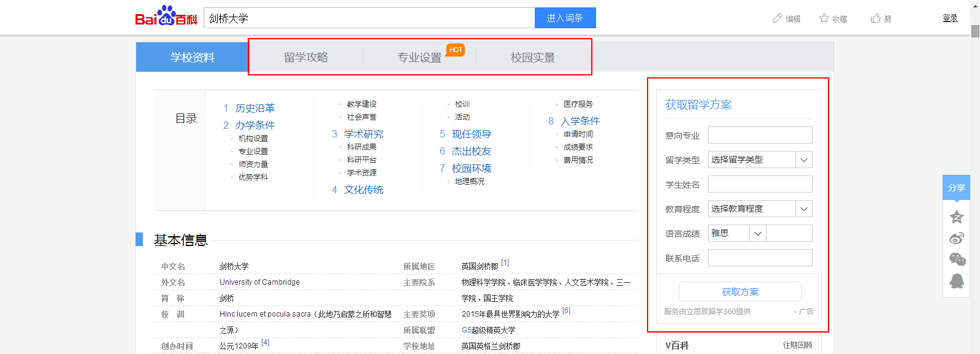980x354 pixels.
Task: Open the 专业设置 tab
Action: coord(419,57)
